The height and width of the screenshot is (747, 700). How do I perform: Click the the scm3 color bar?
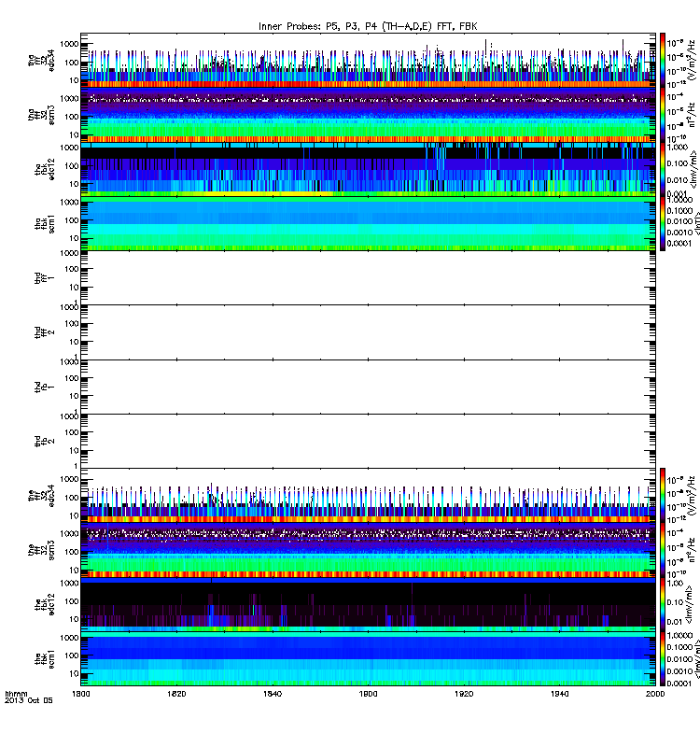[x=663, y=550]
